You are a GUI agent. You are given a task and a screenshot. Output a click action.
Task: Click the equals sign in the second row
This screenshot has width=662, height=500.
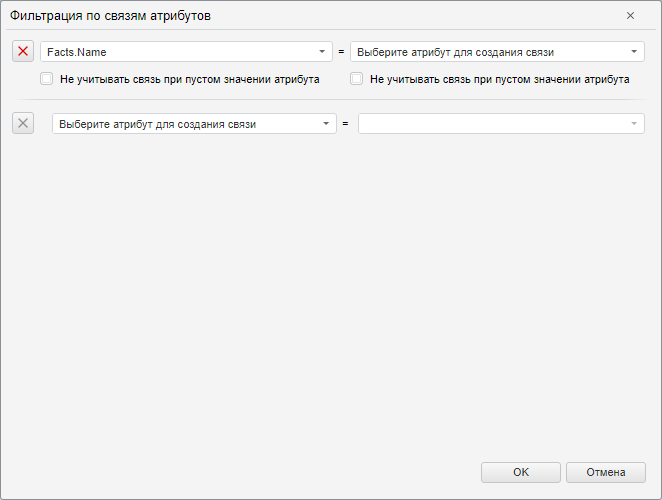[x=346, y=124]
